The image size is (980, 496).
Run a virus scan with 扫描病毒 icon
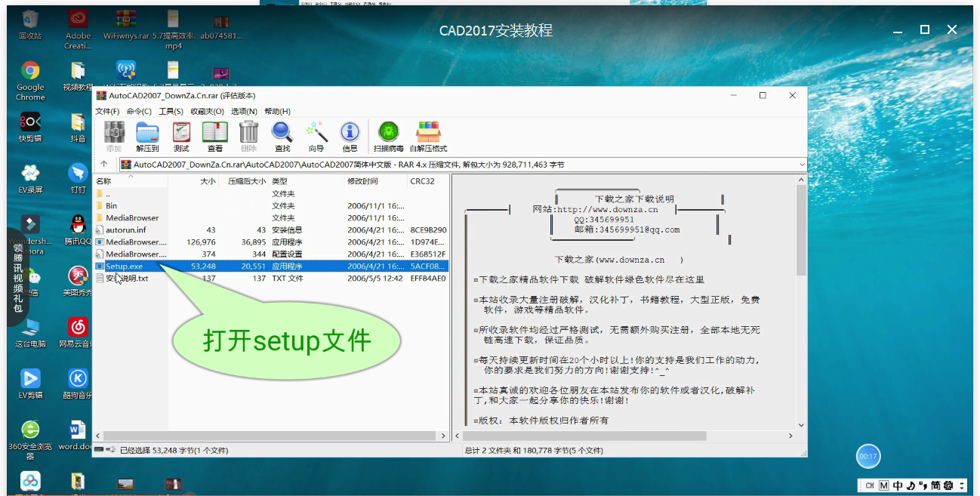388,136
